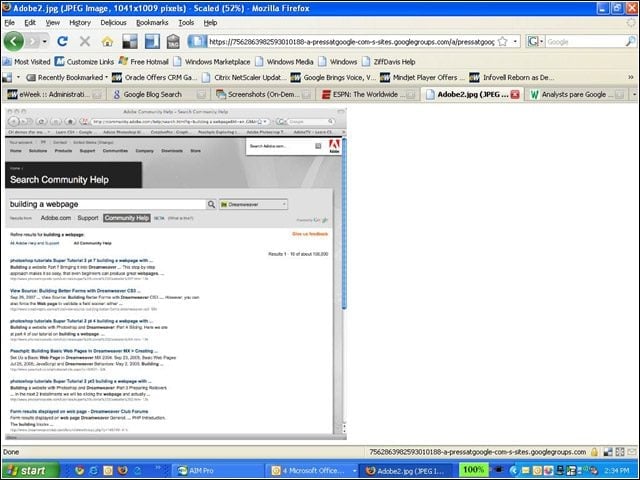640x480 pixels.
Task: Click the address bar URL field
Action: coord(351,42)
